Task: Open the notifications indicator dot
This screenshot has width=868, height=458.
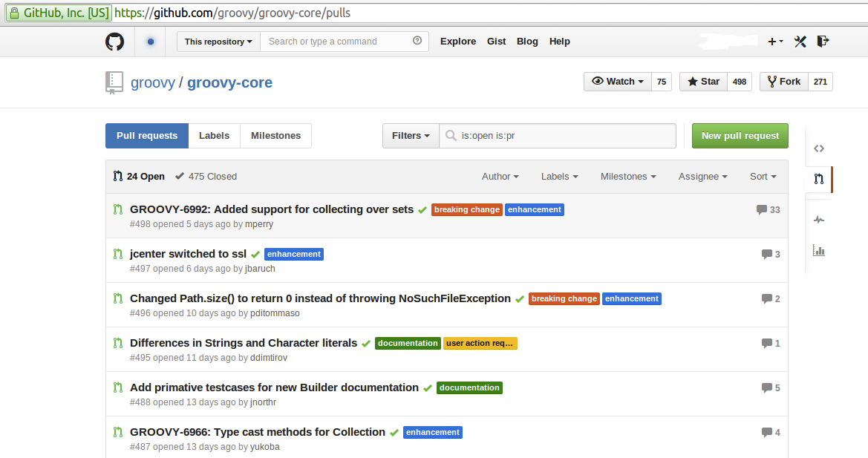Action: point(151,42)
